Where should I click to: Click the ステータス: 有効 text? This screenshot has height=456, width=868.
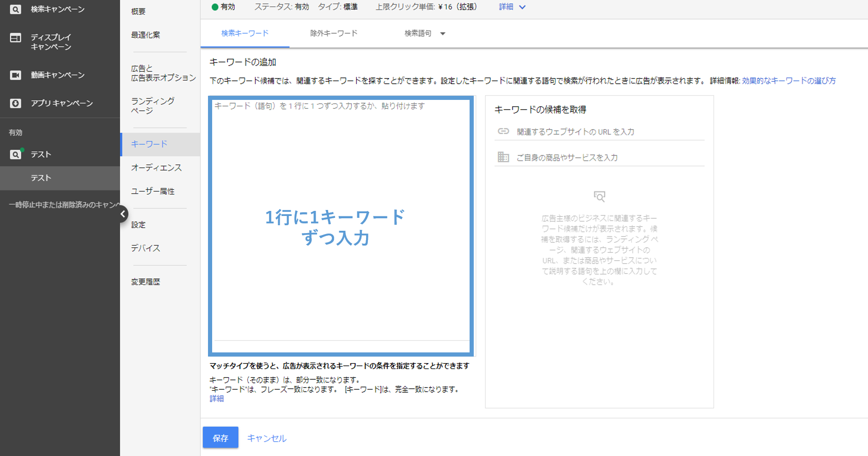[281, 7]
